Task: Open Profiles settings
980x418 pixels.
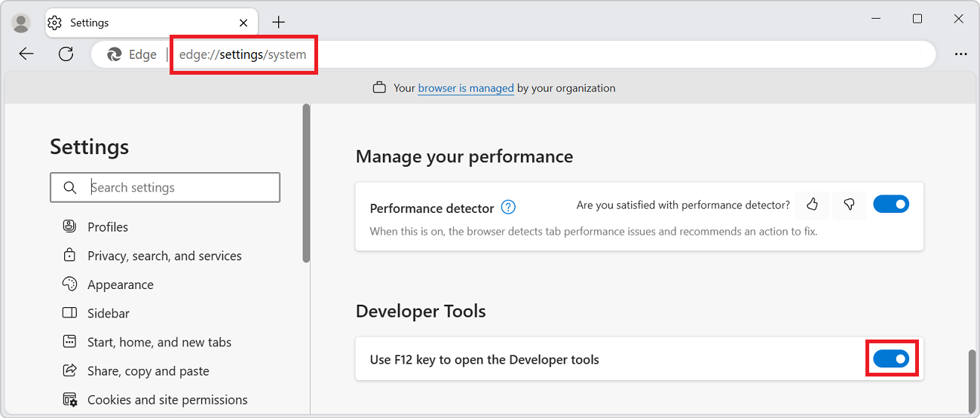Action: [x=108, y=227]
